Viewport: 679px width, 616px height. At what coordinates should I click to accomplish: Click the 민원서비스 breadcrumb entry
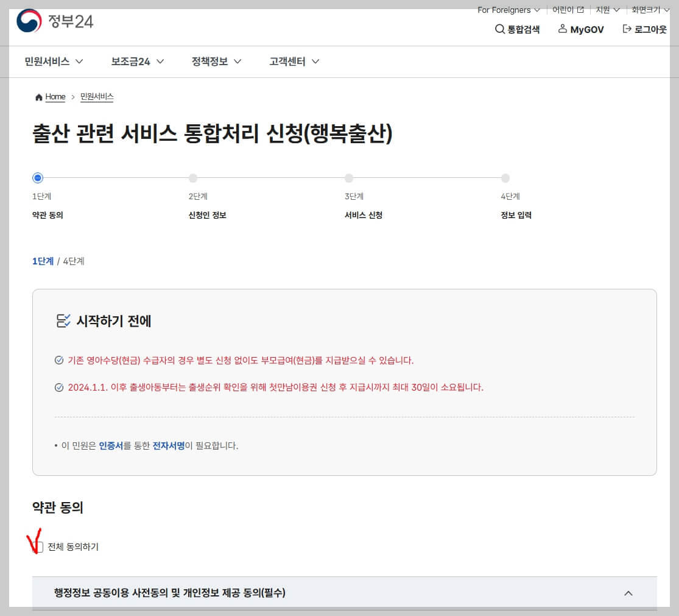click(x=97, y=96)
